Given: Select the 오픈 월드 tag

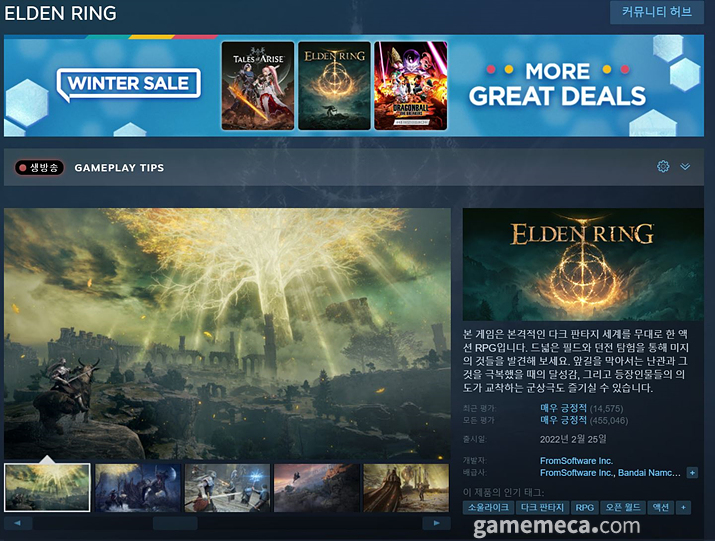Looking at the screenshot, I should point(623,507).
